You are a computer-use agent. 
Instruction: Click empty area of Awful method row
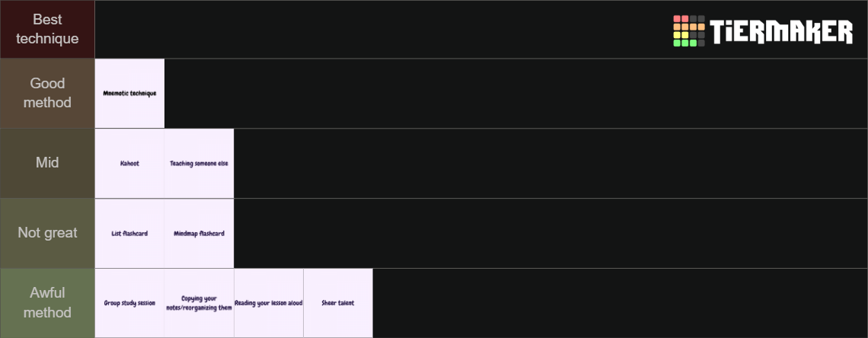click(x=621, y=303)
